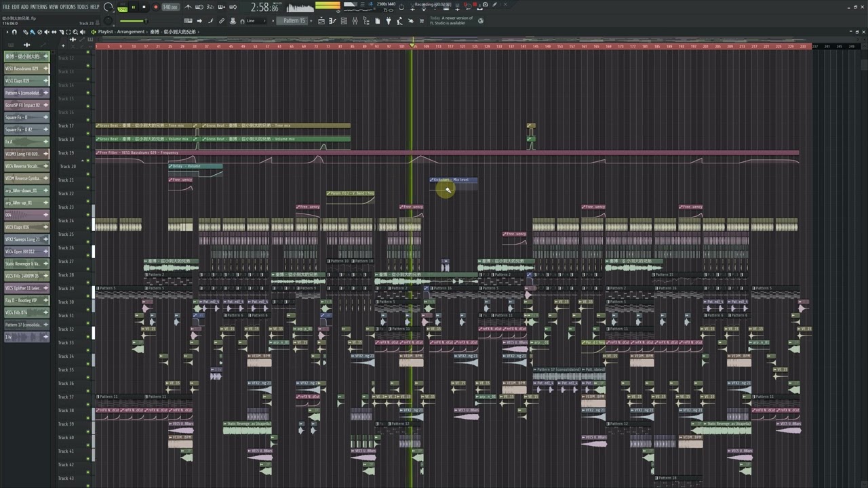Screen dimensions: 868x488
Task: Open Playlist options arrow menu
Action: (7, 32)
